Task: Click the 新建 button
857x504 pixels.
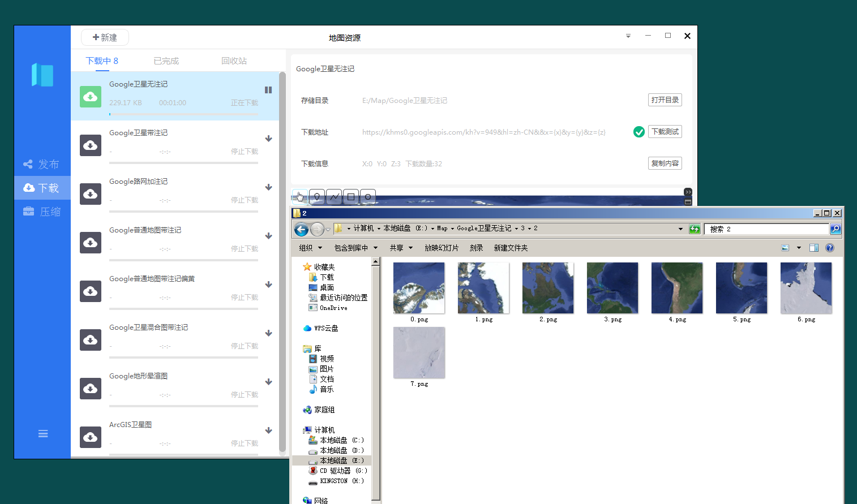Action: pos(105,37)
